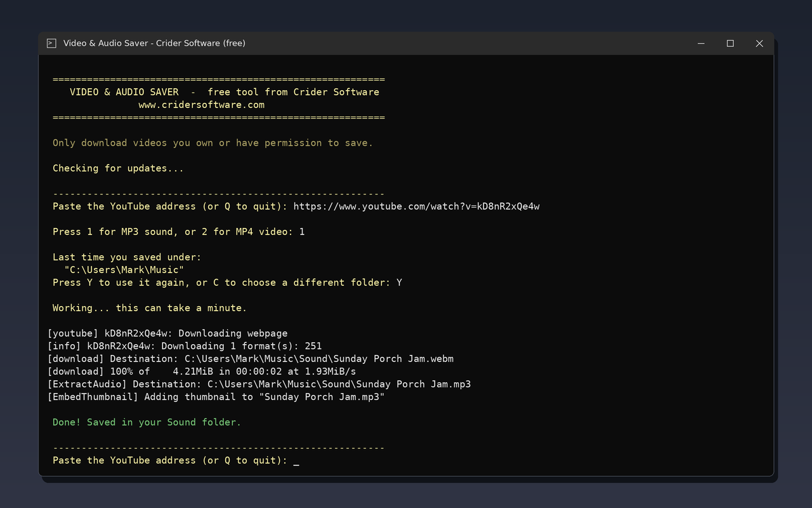Screen dimensions: 812x508
Task: Click the blinking cursor at the bottom prompt
Action: (296, 461)
